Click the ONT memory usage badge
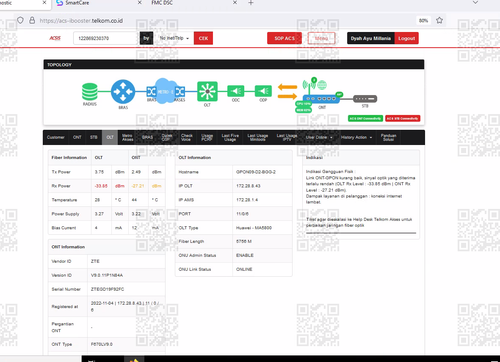The height and width of the screenshot is (362, 500). 303,110
